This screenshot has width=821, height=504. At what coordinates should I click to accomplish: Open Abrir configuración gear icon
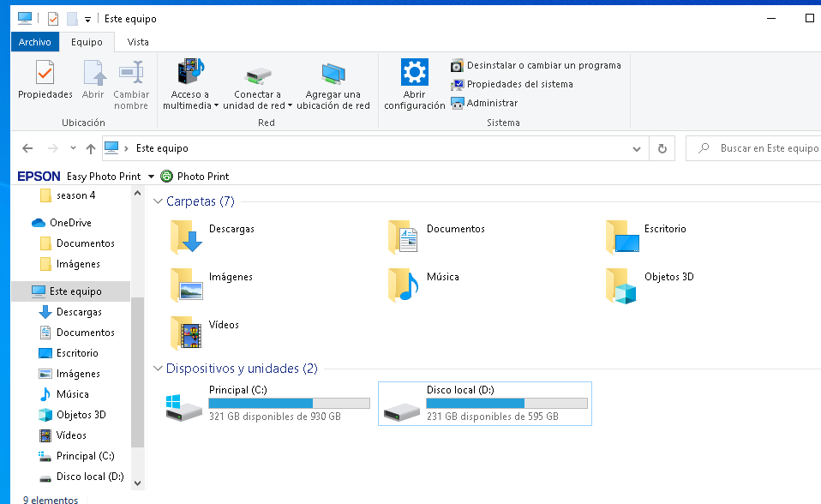pyautogui.click(x=414, y=73)
